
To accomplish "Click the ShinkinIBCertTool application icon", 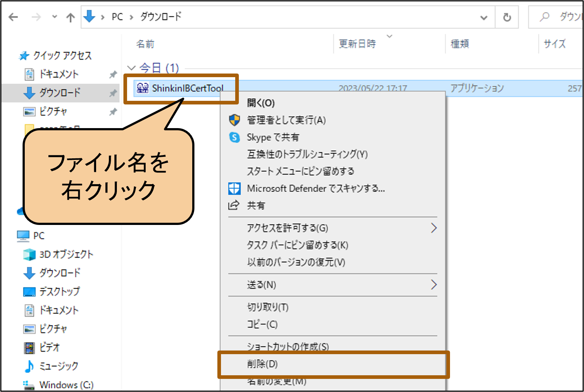I will pyautogui.click(x=142, y=88).
